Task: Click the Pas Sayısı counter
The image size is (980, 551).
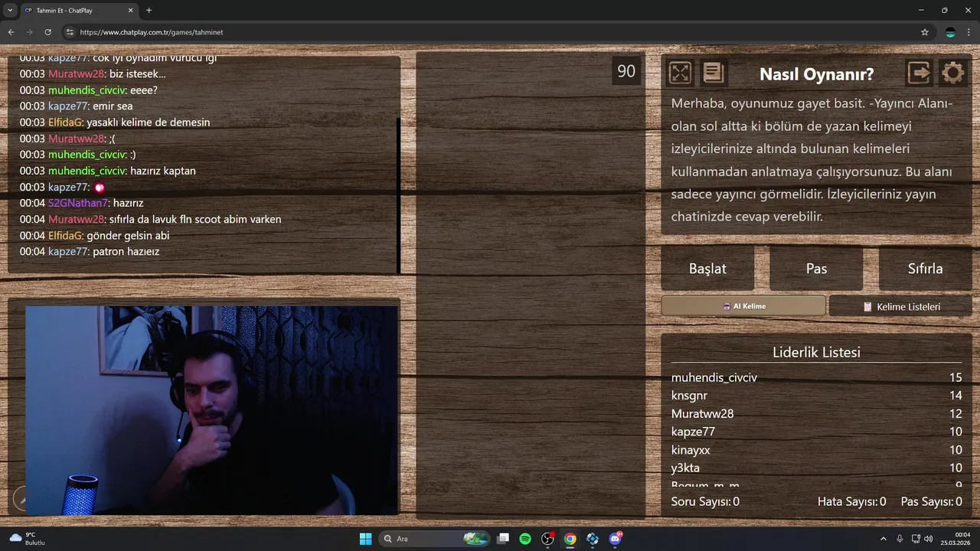Action: 931,502
